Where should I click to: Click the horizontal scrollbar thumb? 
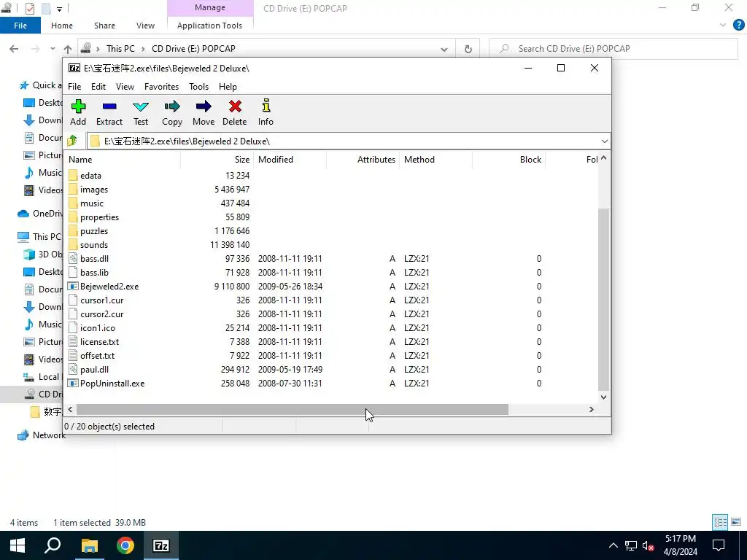[293, 410]
